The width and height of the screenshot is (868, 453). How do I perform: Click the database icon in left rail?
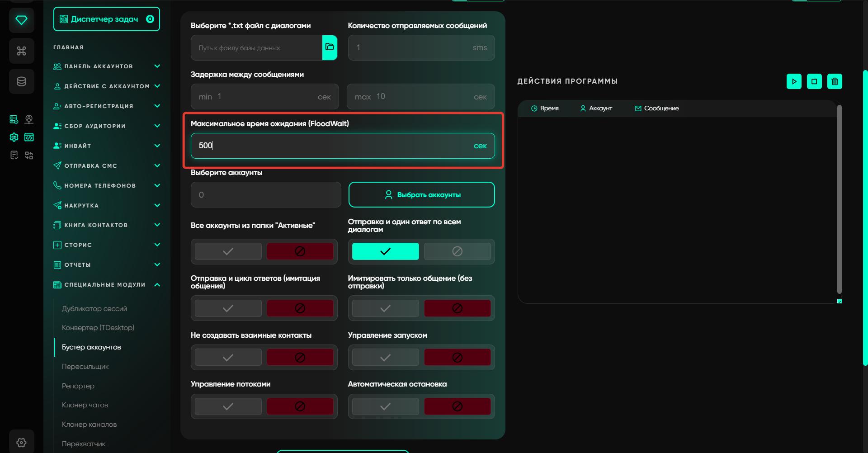point(21,81)
